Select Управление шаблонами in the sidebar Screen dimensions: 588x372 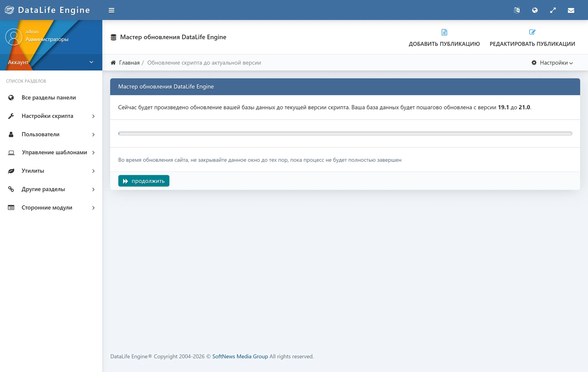(x=51, y=152)
